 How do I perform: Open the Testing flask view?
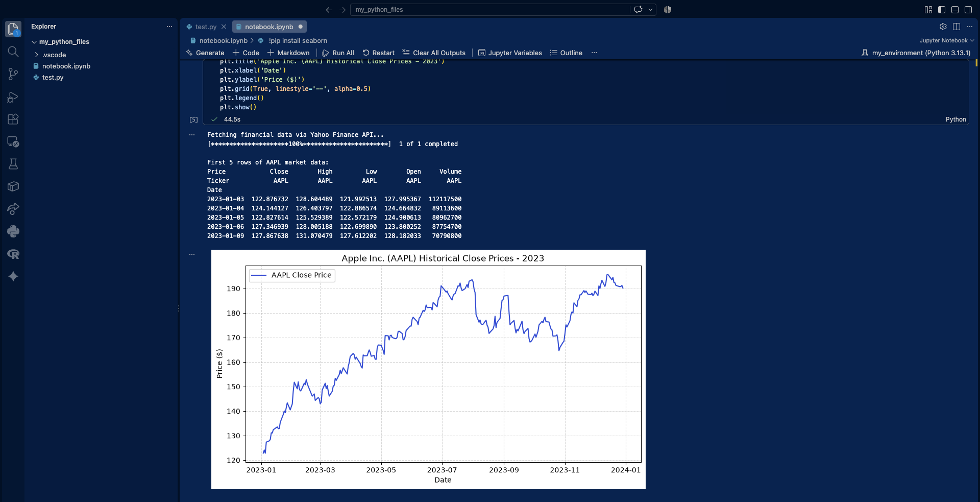pyautogui.click(x=13, y=164)
